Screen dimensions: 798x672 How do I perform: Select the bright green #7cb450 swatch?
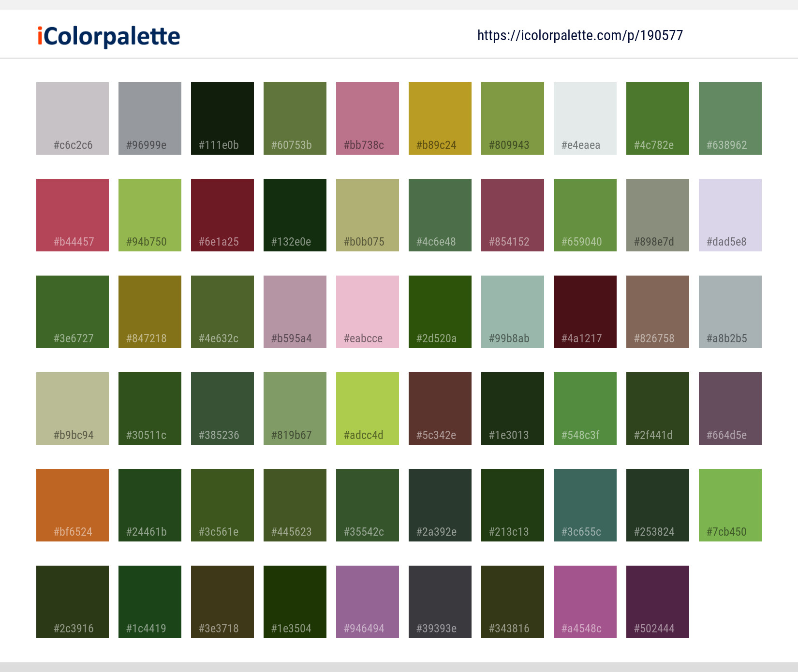(730, 505)
